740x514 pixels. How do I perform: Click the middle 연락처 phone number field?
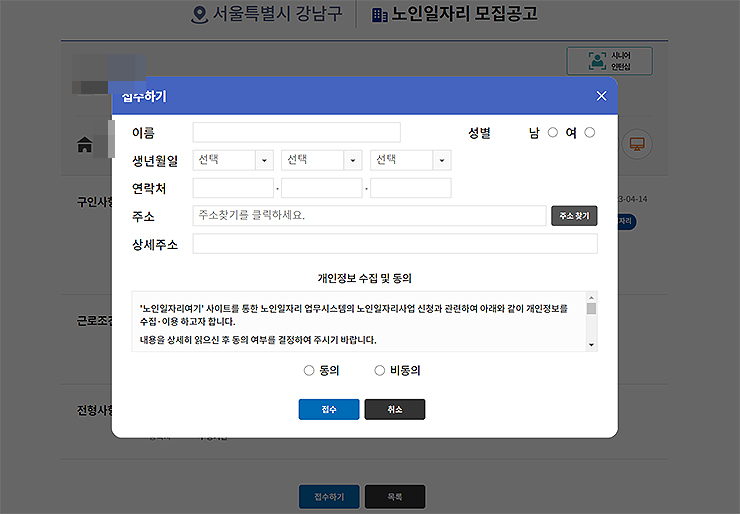321,188
